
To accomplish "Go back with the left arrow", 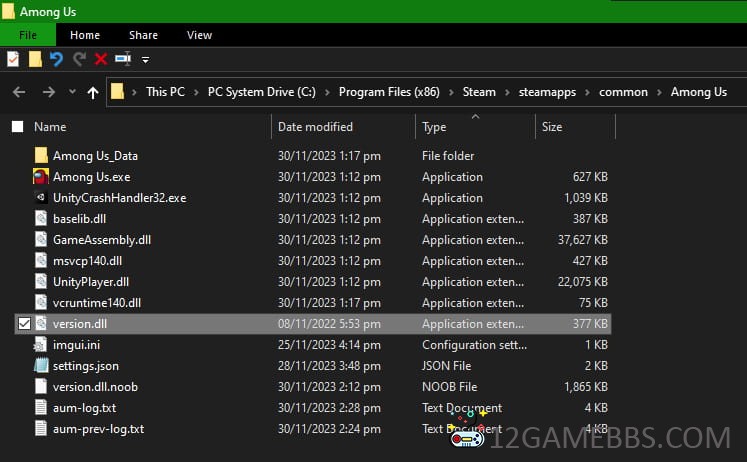I will click(19, 92).
